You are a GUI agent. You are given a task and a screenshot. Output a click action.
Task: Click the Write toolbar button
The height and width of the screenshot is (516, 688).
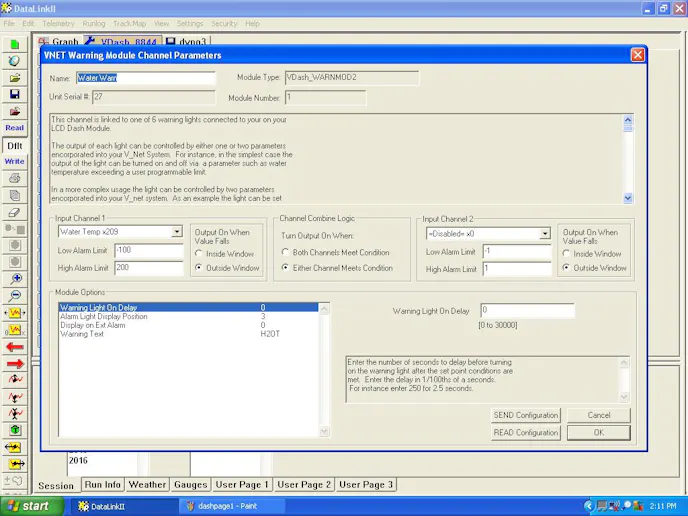[x=15, y=161]
